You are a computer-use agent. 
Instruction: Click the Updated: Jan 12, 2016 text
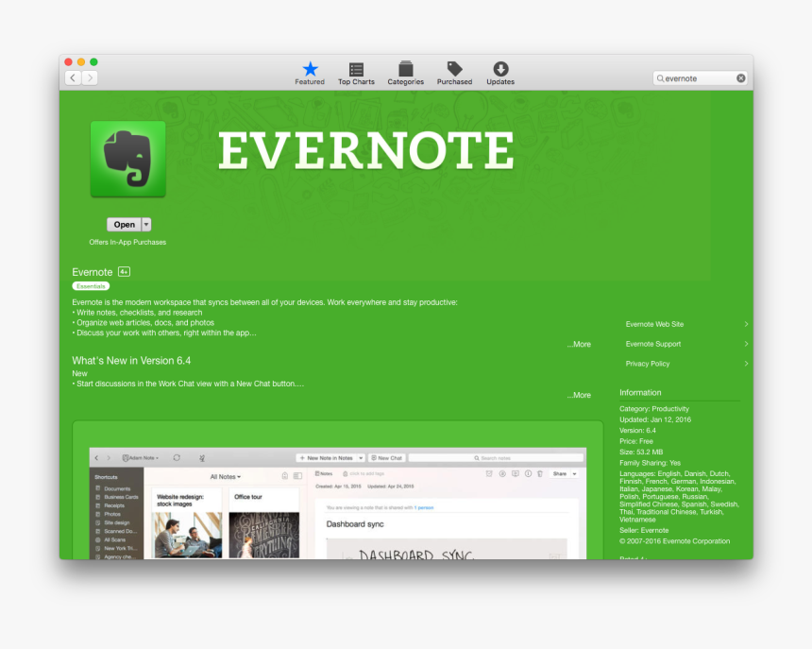pyautogui.click(x=655, y=419)
